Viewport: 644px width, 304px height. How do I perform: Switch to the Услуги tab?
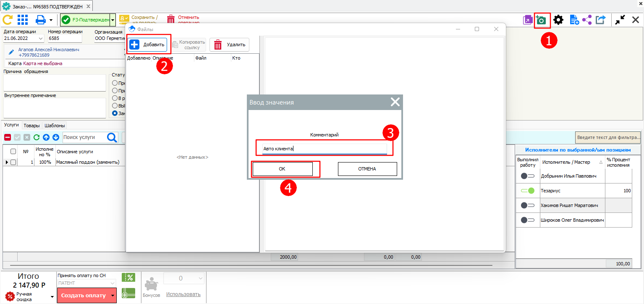point(11,125)
